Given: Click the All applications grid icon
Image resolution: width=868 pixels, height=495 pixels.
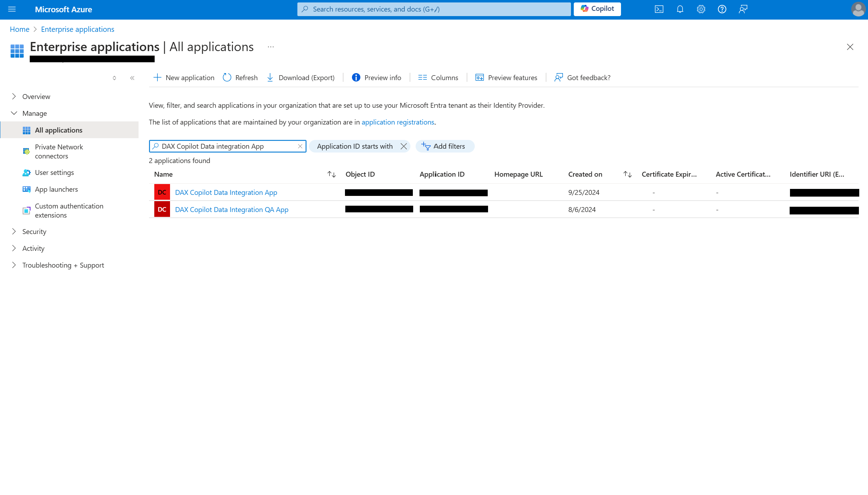Looking at the screenshot, I should coord(27,130).
